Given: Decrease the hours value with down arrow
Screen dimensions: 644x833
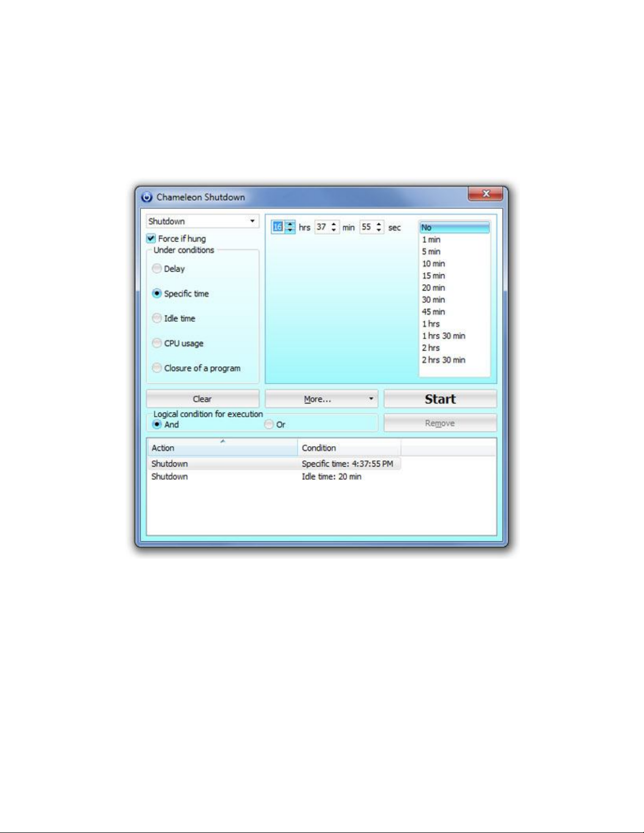Looking at the screenshot, I should pos(290,230).
